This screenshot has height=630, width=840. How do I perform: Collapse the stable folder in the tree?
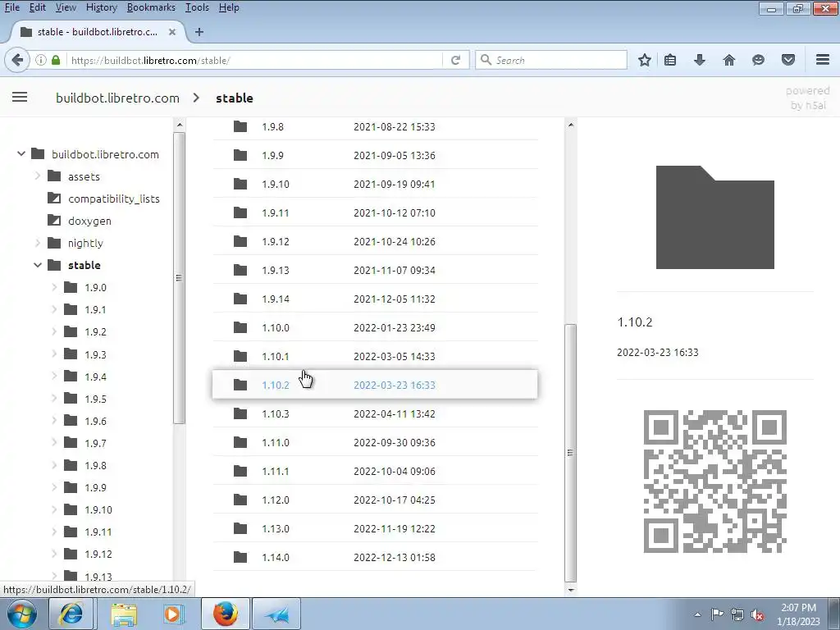tap(38, 265)
